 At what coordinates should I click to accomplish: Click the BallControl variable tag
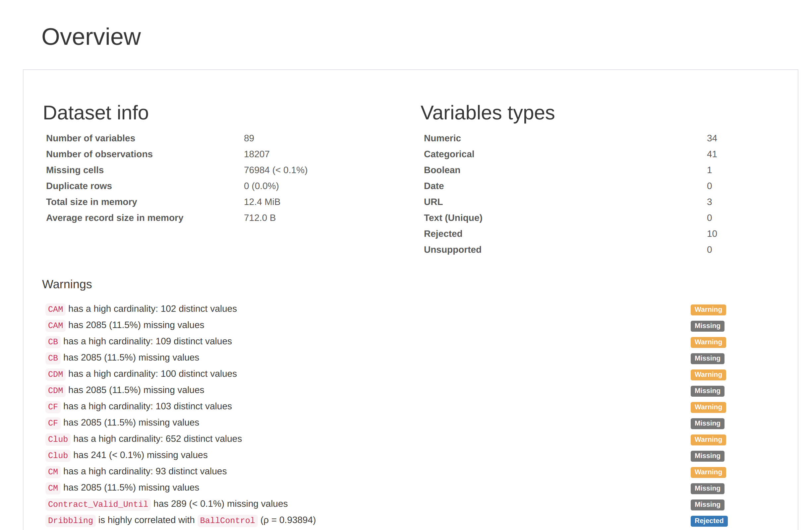click(x=227, y=520)
